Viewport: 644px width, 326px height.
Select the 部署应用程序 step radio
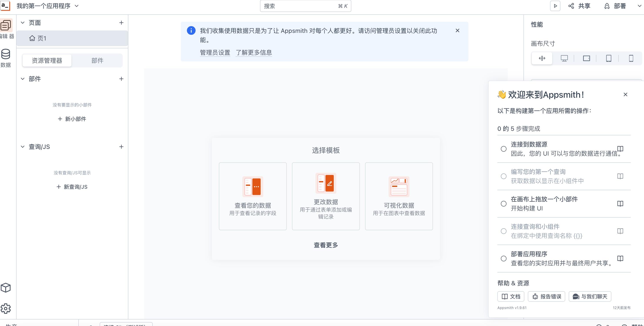[x=504, y=259]
